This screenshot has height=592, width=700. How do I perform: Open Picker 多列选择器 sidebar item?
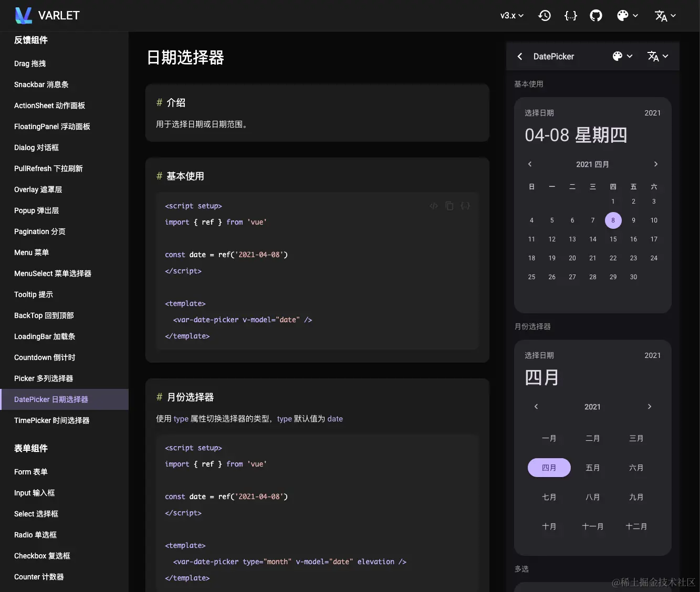click(64, 378)
